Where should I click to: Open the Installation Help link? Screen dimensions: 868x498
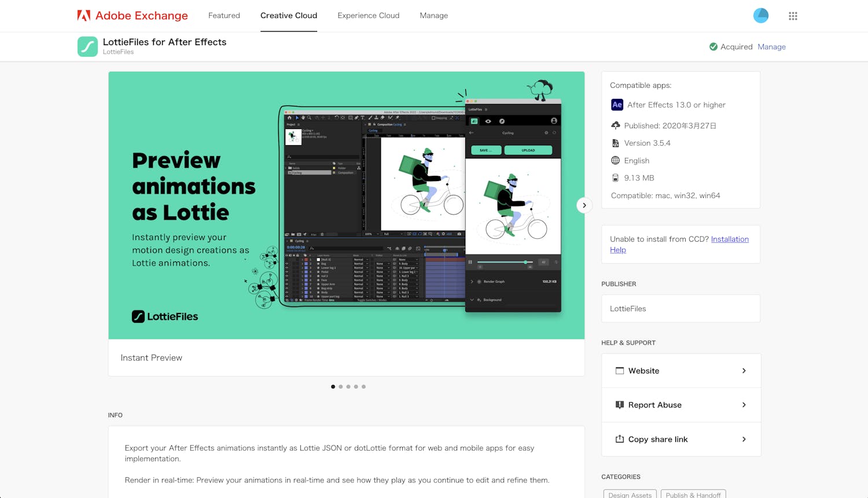729,239
